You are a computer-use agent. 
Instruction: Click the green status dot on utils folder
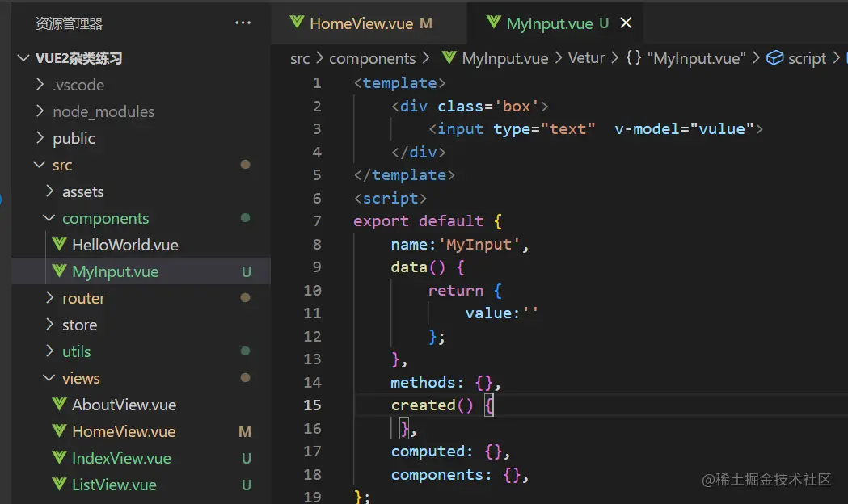click(245, 351)
